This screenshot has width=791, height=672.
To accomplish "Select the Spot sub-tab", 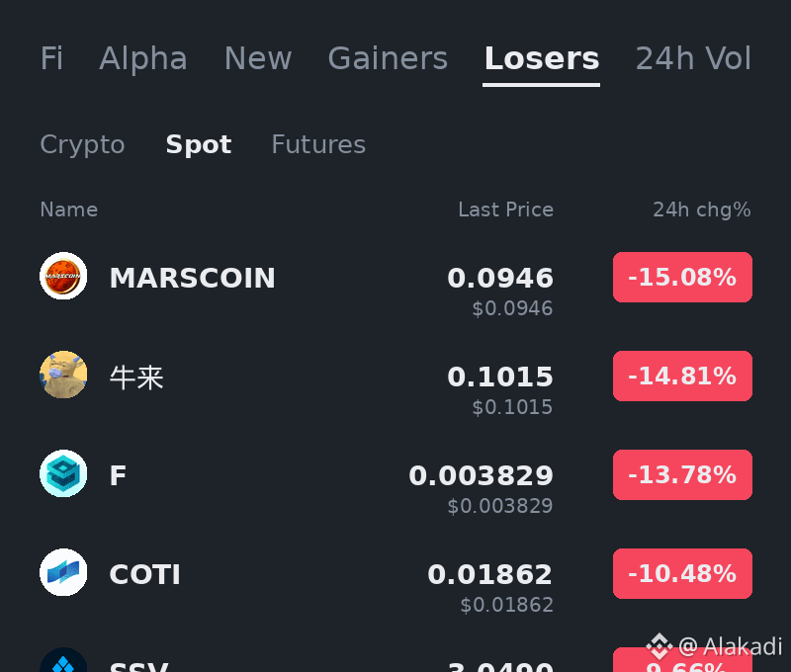I will [199, 145].
